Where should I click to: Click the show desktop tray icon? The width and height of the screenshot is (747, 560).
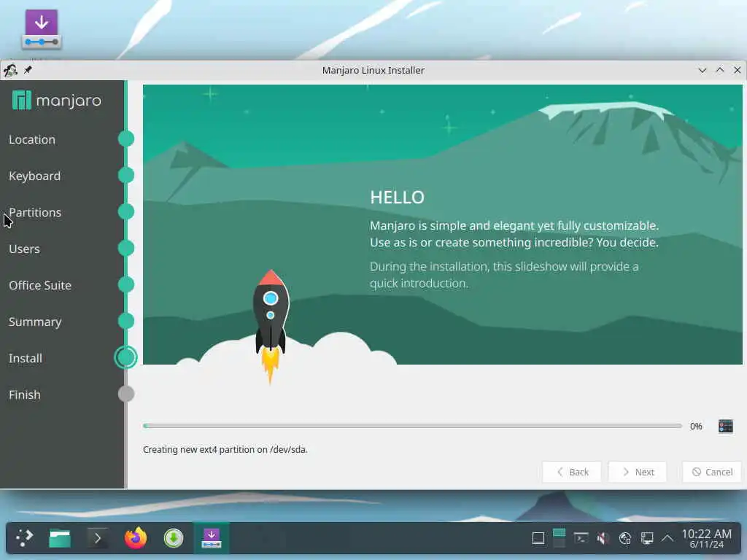(538, 539)
